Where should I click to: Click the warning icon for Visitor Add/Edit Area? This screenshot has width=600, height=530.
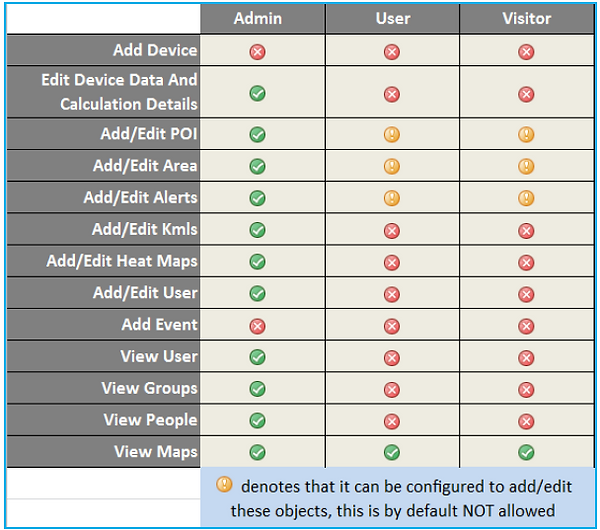pyautogui.click(x=526, y=166)
